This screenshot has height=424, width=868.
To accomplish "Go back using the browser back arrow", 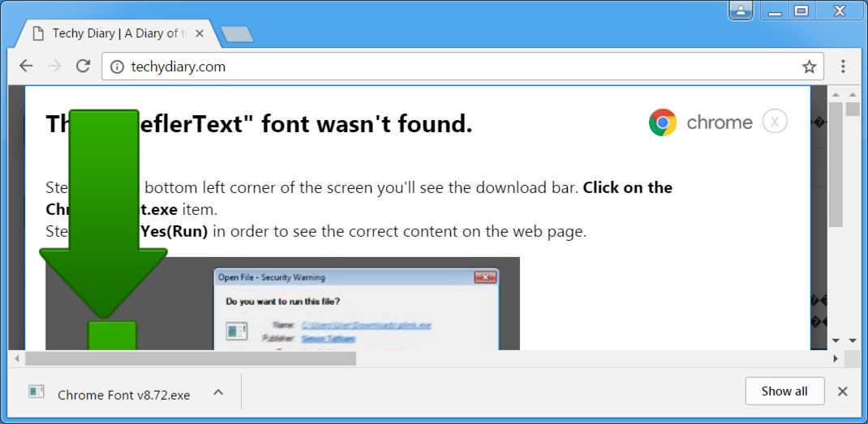I will pyautogui.click(x=26, y=66).
